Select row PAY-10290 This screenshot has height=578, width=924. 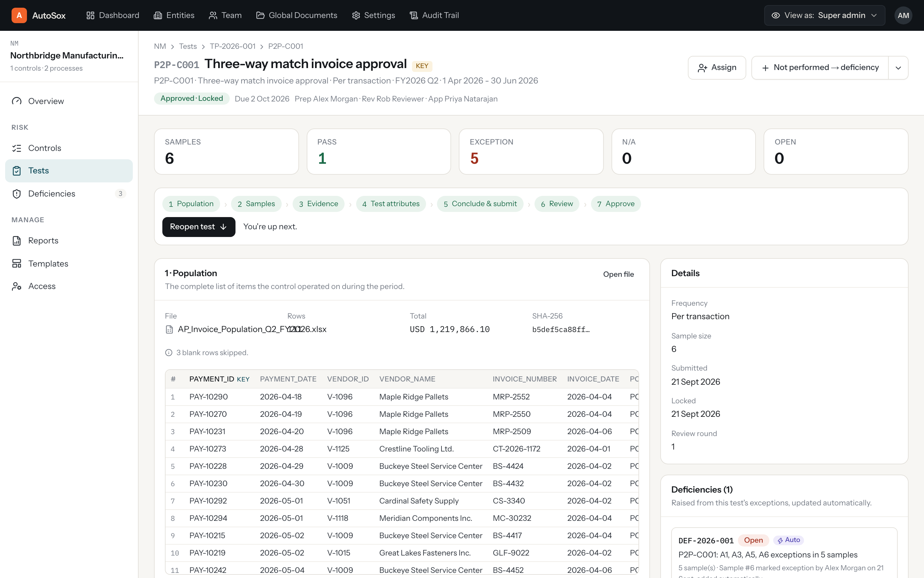[x=402, y=397]
